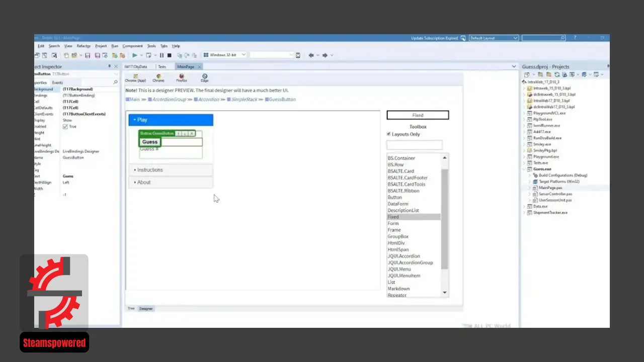
Task: Switch to the Events tab in inspector
Action: (57, 82)
